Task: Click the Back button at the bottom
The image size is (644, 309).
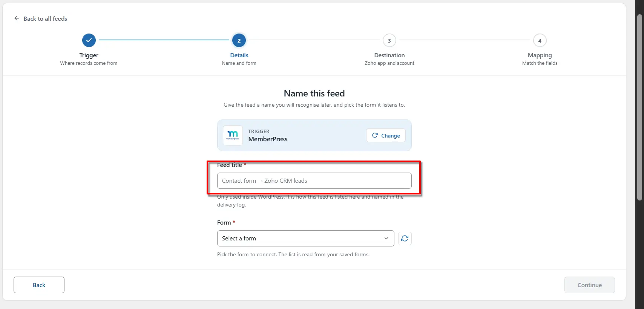Action: 39,285
